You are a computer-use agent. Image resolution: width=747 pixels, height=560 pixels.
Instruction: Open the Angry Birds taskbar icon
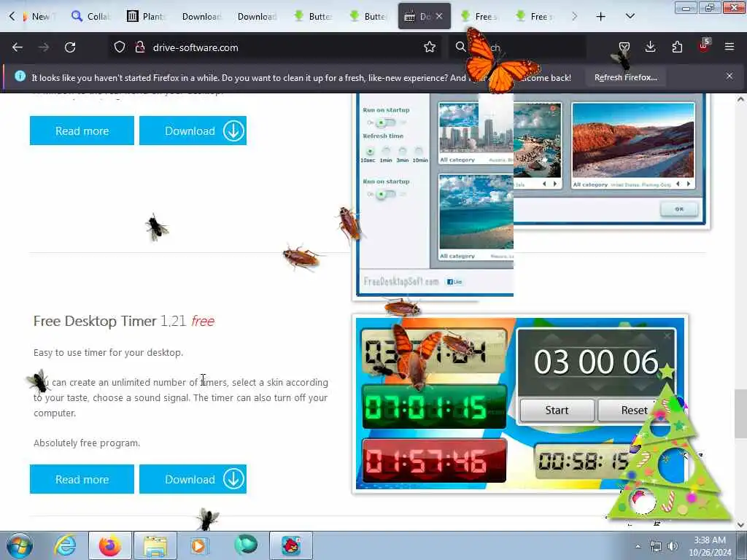pos(291,545)
